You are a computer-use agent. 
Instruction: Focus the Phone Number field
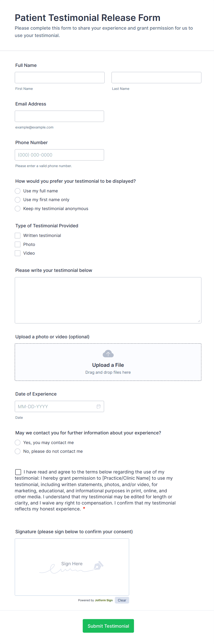pyautogui.click(x=59, y=155)
